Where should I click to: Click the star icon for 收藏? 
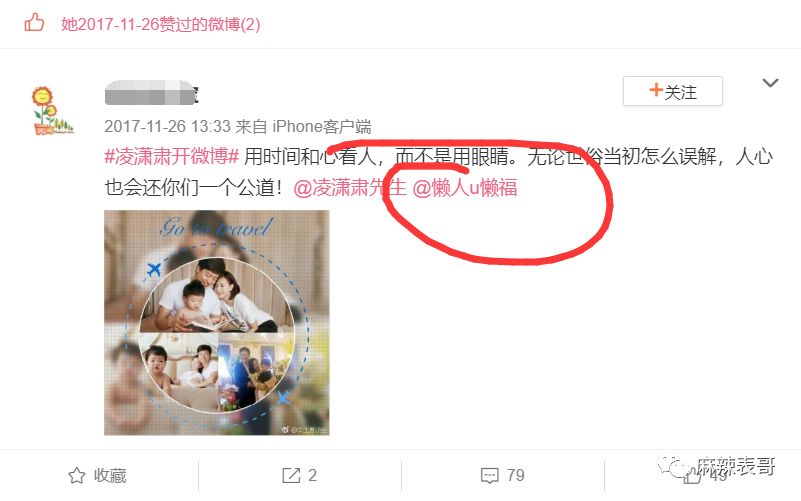click(77, 475)
